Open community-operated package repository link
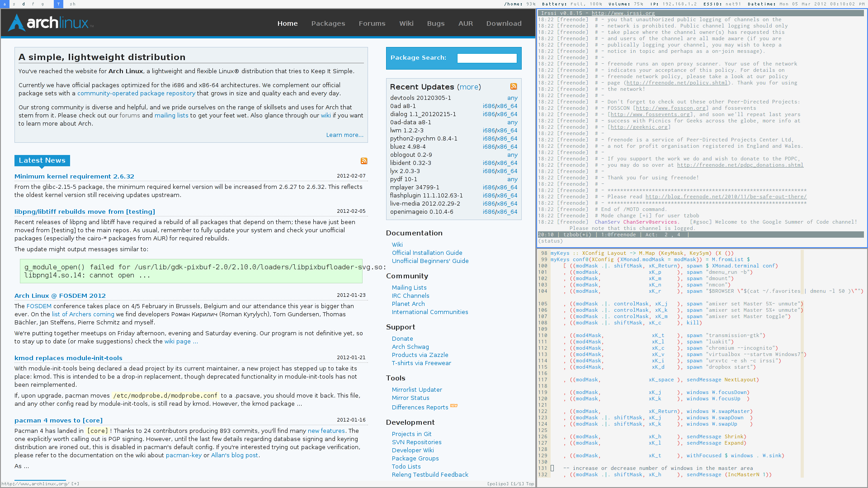Viewport: 868px width, 488px height. [x=136, y=94]
